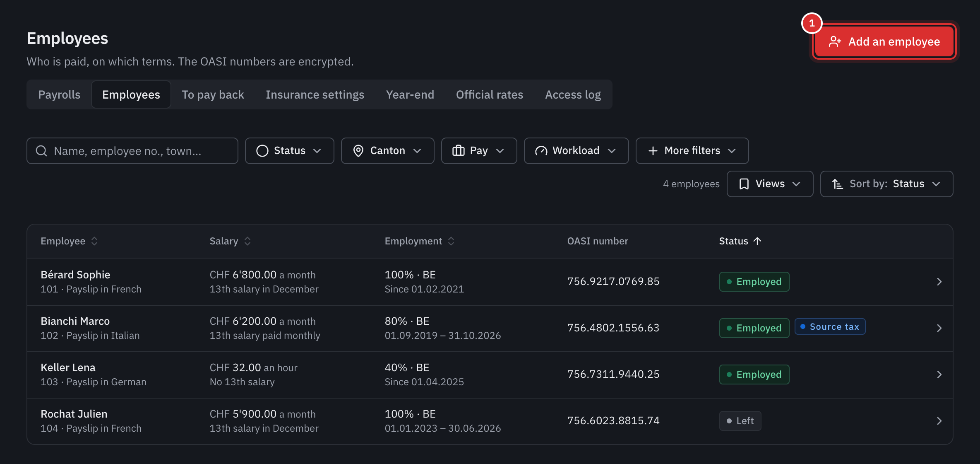Sort by Employment column arrows icon
Image resolution: width=980 pixels, height=464 pixels.
click(x=451, y=241)
